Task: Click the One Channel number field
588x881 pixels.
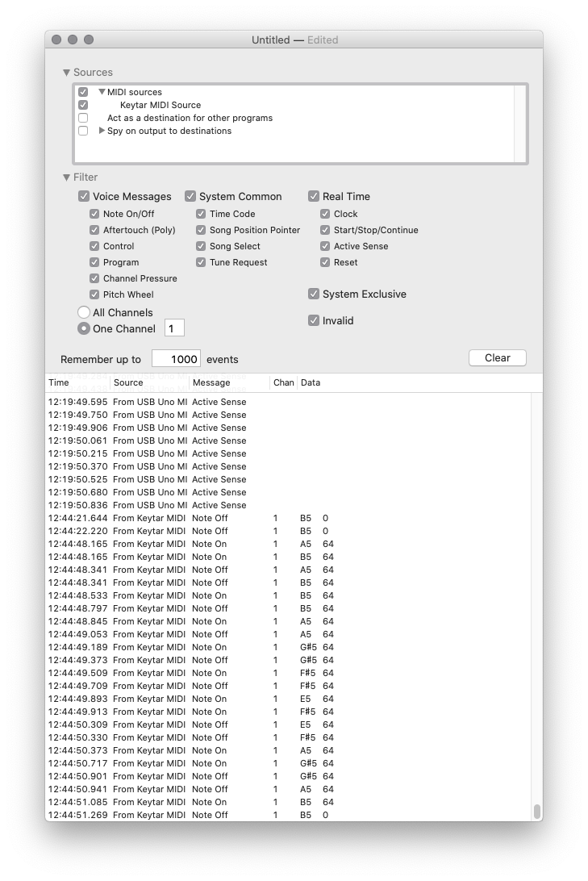Action: [x=174, y=328]
